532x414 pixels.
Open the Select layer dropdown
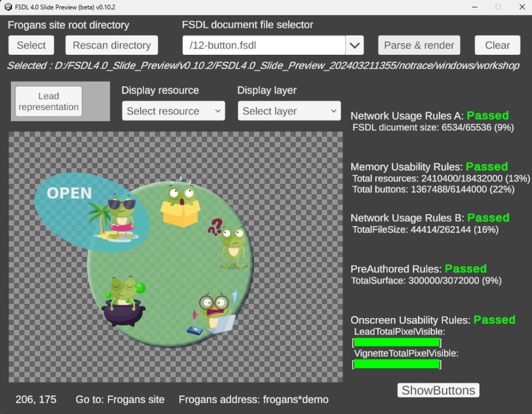pyautogui.click(x=289, y=111)
